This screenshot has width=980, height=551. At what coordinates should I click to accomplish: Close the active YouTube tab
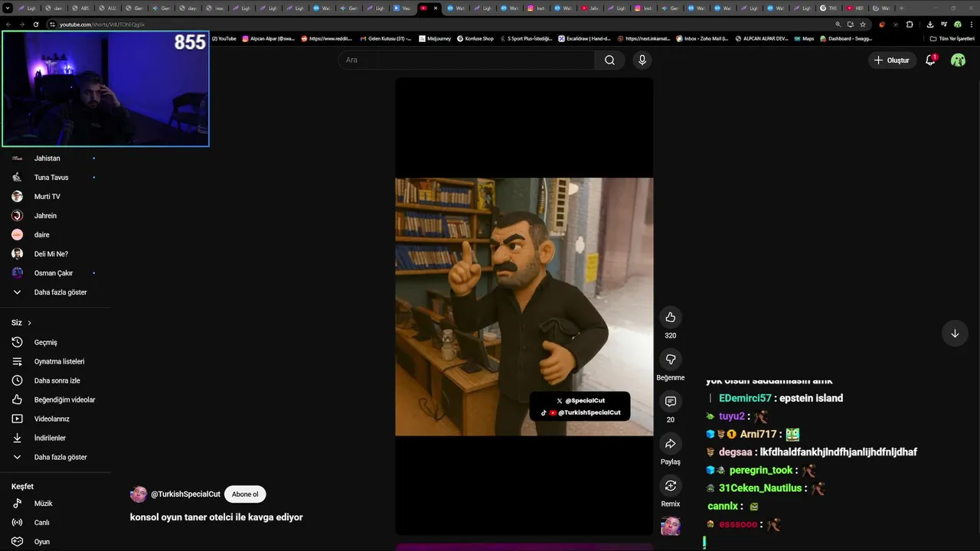pyautogui.click(x=436, y=8)
